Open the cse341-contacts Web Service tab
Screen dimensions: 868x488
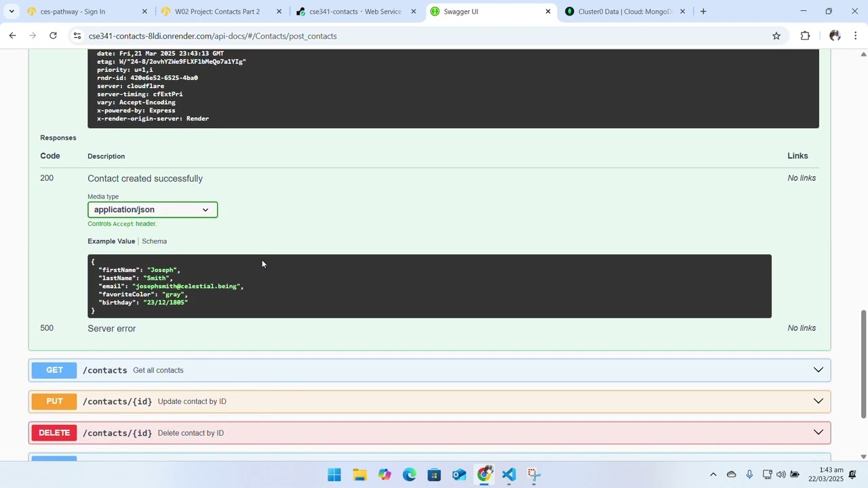pyautogui.click(x=355, y=12)
